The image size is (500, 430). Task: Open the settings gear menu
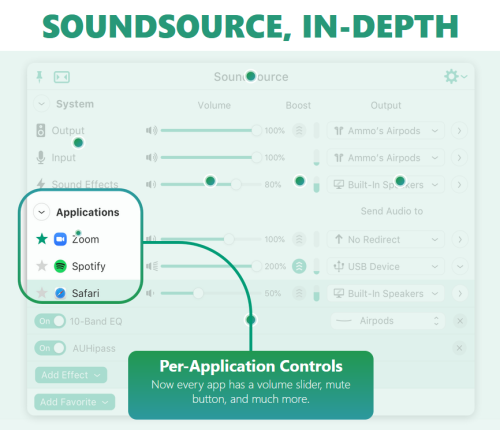coord(455,77)
